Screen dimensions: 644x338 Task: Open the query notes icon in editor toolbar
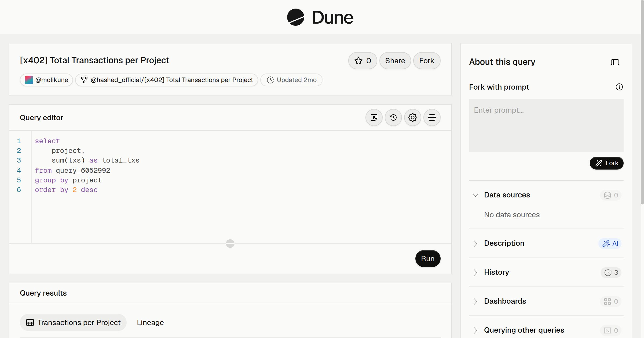click(374, 117)
